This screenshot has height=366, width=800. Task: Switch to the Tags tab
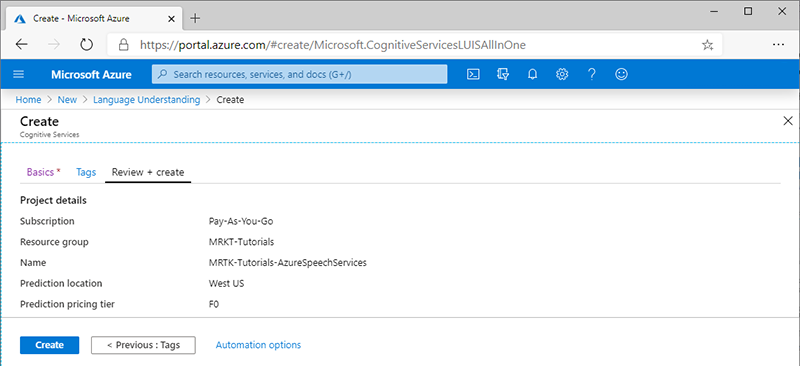tap(86, 173)
